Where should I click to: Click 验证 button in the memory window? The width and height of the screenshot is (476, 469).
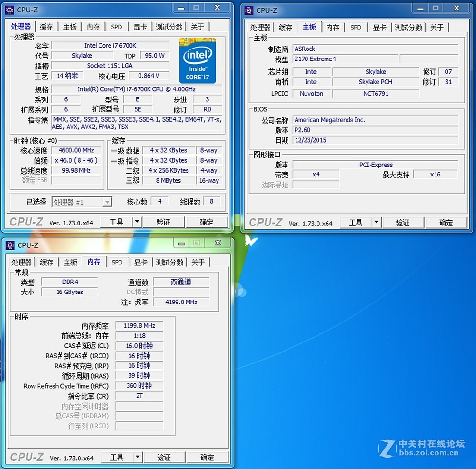[x=164, y=457]
